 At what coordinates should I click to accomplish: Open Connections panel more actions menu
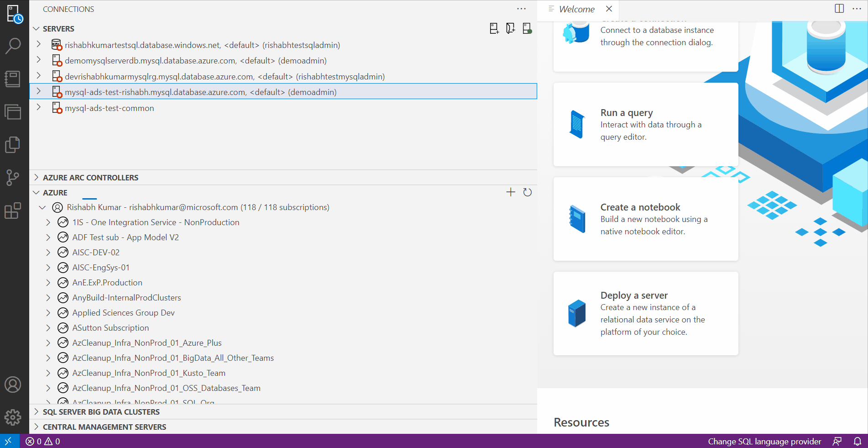[x=522, y=9]
